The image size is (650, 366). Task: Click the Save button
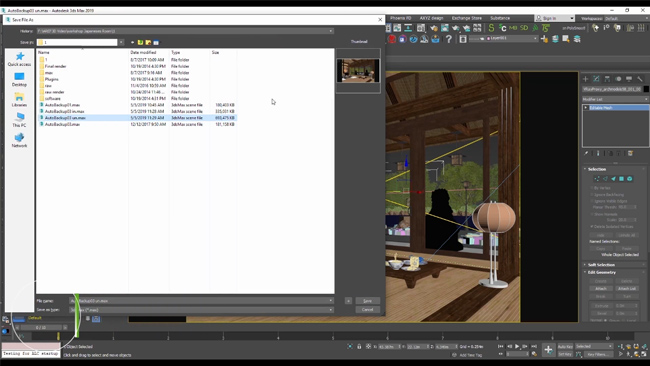coord(368,301)
